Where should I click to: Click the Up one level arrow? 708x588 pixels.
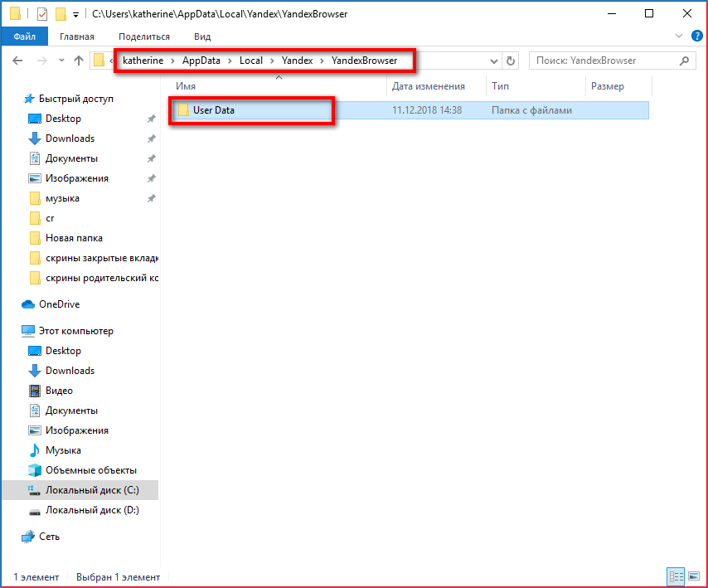pyautogui.click(x=79, y=61)
